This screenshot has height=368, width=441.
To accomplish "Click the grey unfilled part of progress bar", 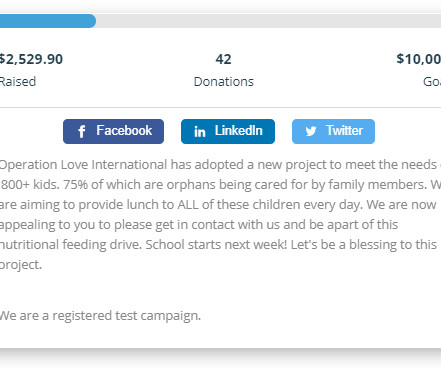I will pyautogui.click(x=268, y=21).
